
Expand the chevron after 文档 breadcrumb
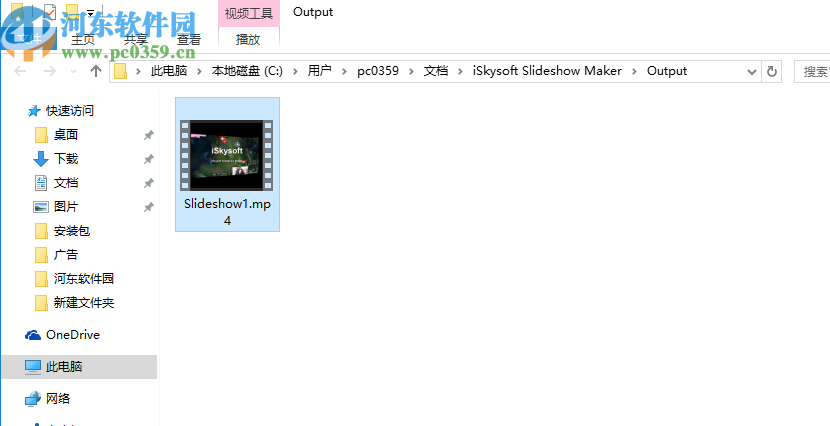click(x=460, y=71)
